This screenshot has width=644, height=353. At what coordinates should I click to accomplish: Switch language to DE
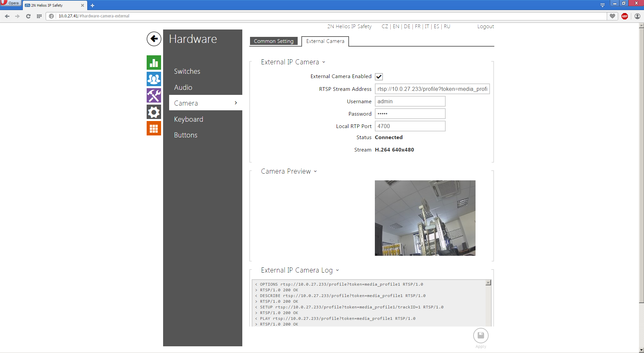click(407, 26)
